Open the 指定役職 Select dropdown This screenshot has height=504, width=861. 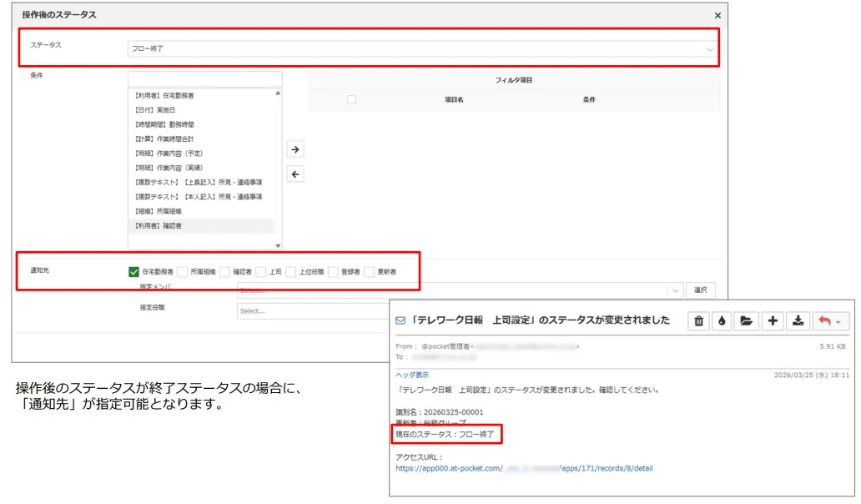click(313, 311)
